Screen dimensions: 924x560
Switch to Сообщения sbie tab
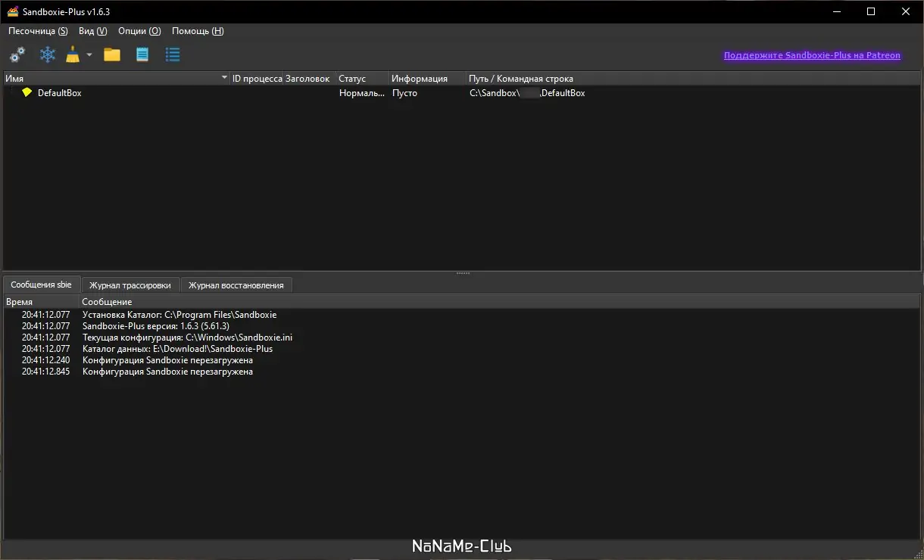(41, 285)
